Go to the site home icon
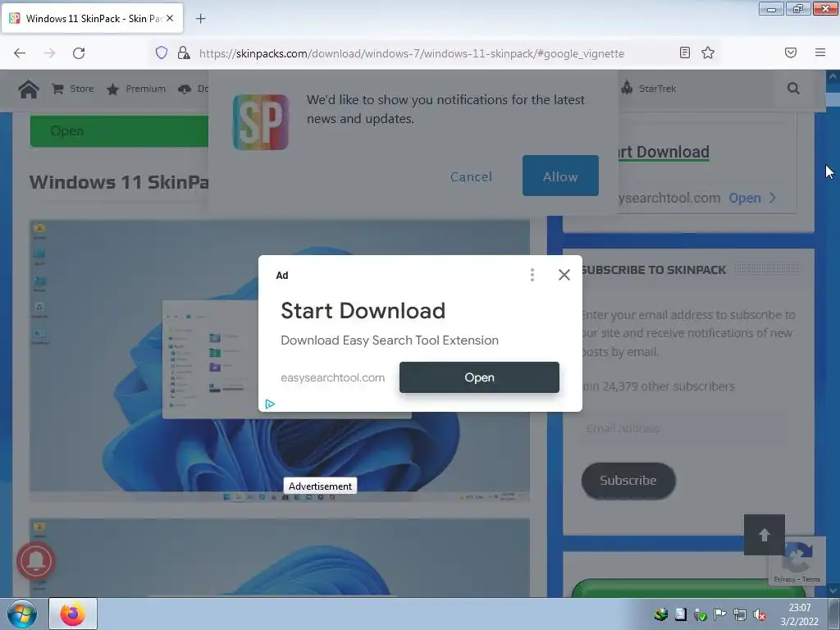 click(29, 89)
